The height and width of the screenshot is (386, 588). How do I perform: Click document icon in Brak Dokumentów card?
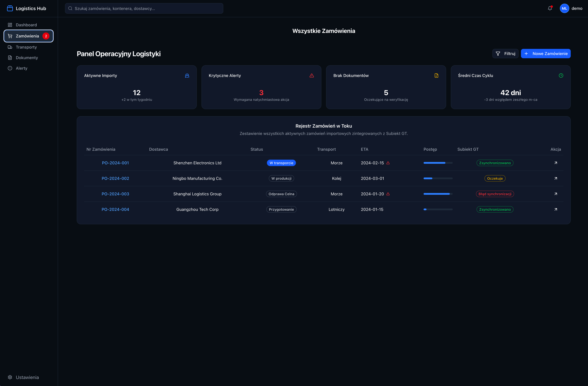(436, 76)
